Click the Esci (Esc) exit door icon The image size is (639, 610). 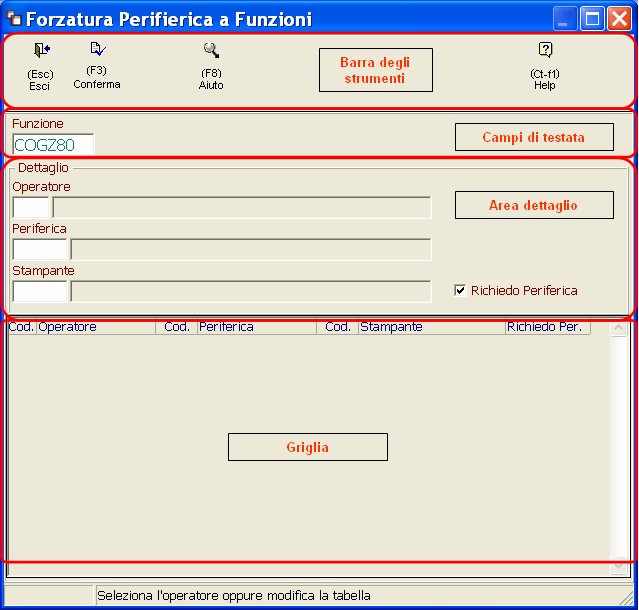click(x=42, y=50)
